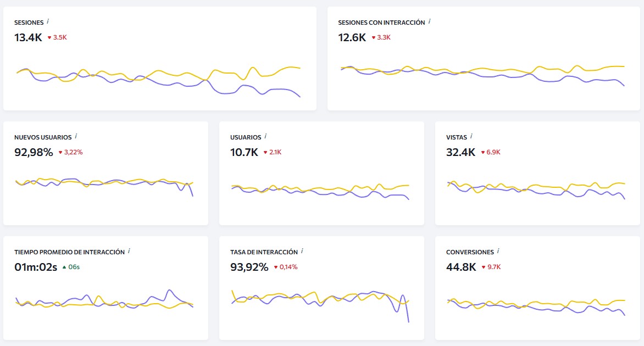Select the 92,98% Nuevos usuarios value

(x=34, y=152)
